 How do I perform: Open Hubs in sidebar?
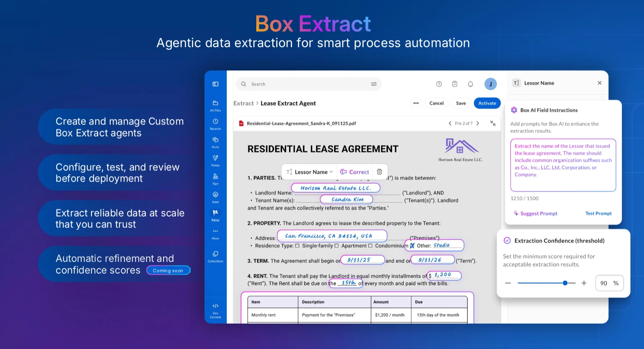click(215, 142)
